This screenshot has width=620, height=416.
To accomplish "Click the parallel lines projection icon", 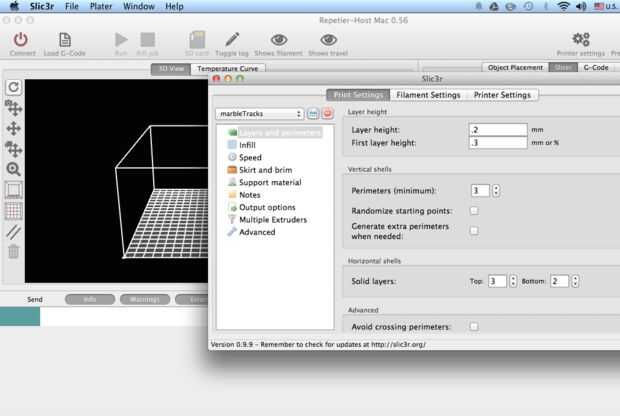I will pyautogui.click(x=13, y=232).
